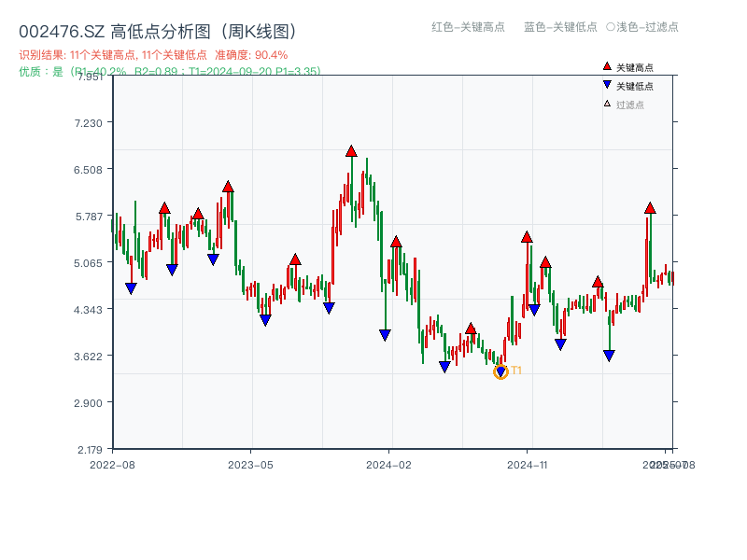Click the red triangle legend marker icon
747x560 pixels.
(x=607, y=66)
